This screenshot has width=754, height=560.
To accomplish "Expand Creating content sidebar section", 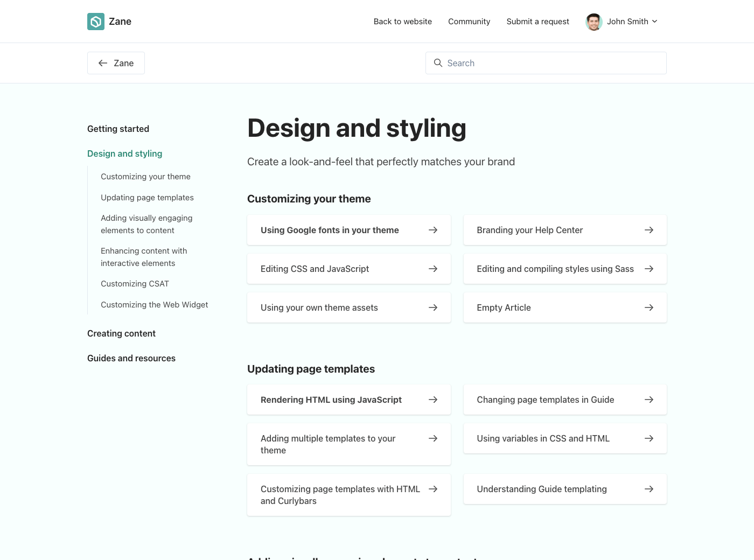I will coord(121,333).
